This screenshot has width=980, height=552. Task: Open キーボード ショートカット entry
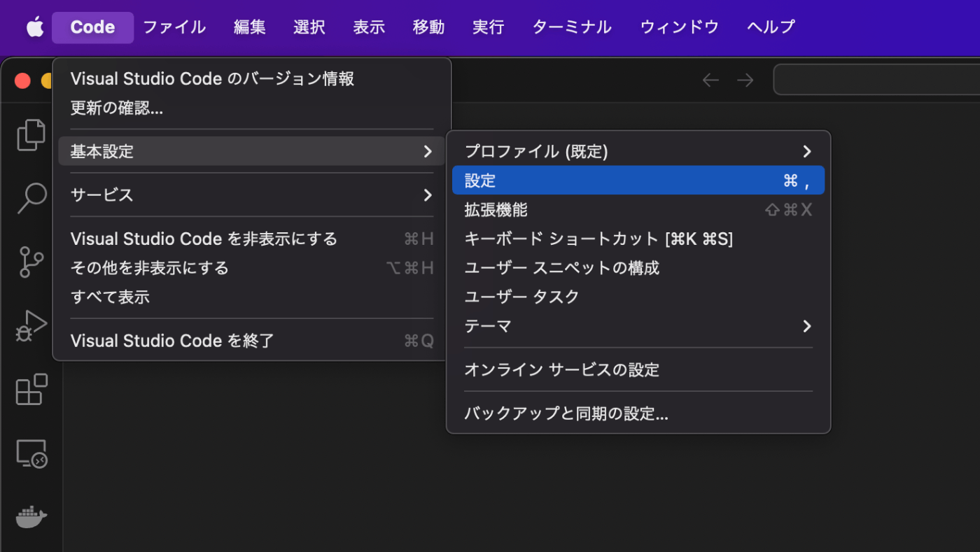pos(638,239)
